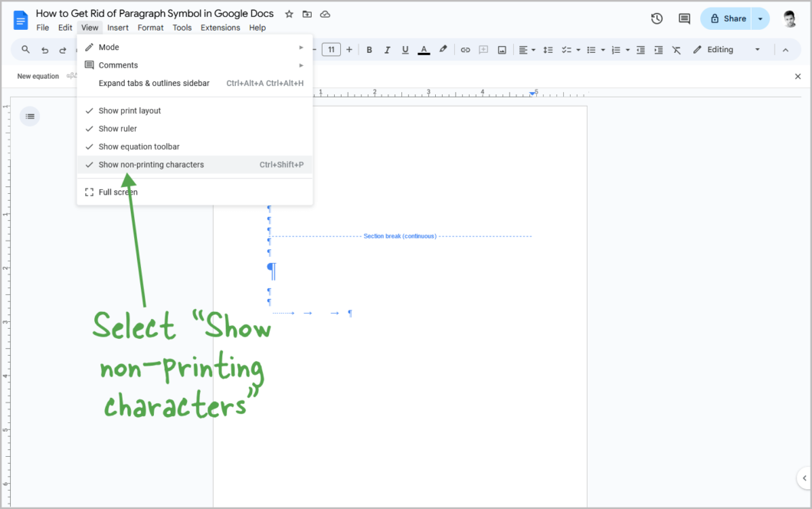The height and width of the screenshot is (509, 812).
Task: Open the text color picker
Action: [x=424, y=50]
